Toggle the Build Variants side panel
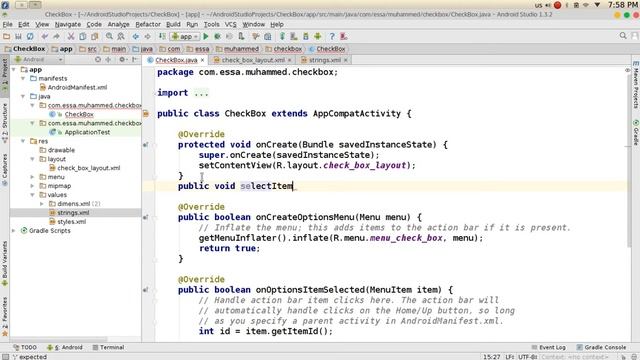640x360 pixels. [4, 263]
